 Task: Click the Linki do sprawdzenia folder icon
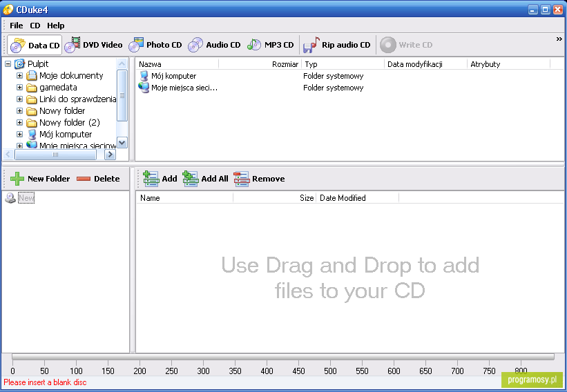point(32,99)
